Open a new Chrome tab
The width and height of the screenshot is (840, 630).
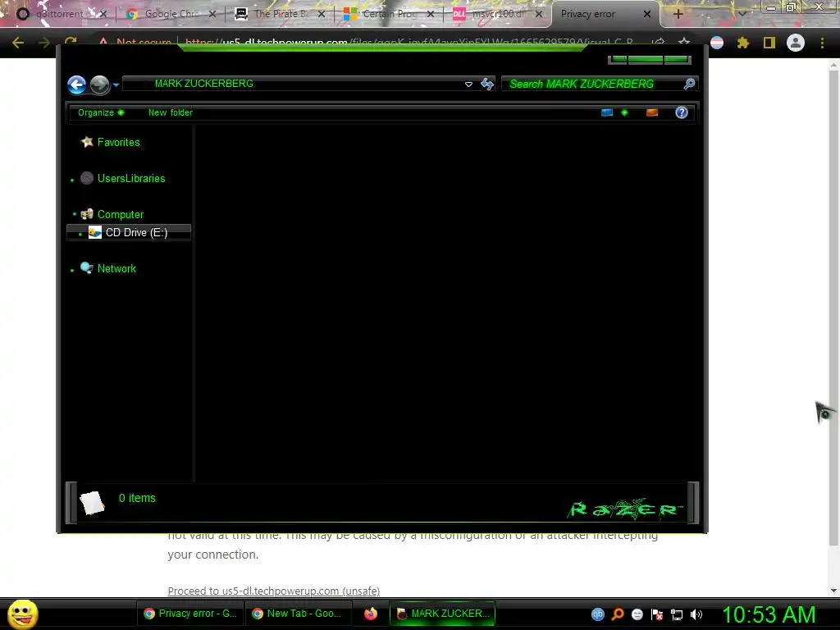click(678, 15)
